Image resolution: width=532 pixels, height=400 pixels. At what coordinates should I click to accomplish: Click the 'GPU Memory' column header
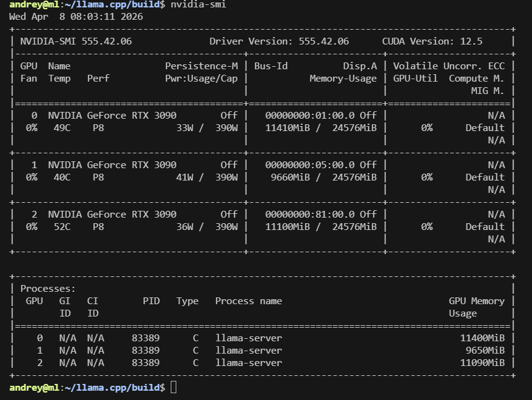click(x=477, y=301)
